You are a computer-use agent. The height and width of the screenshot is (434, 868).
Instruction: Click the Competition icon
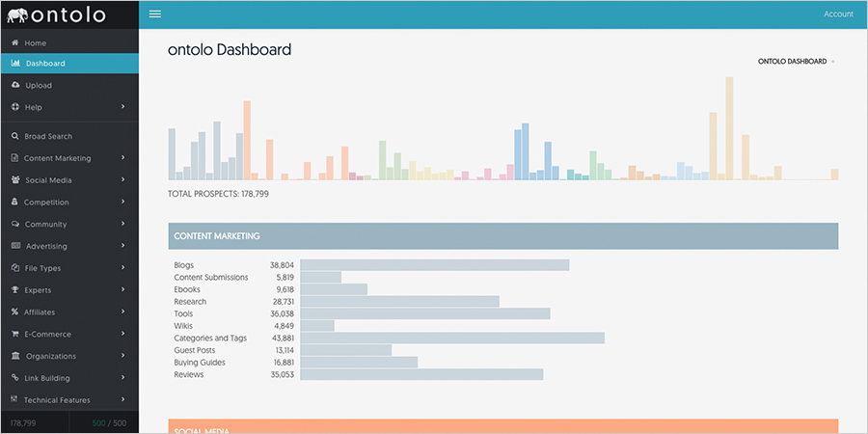pos(14,203)
